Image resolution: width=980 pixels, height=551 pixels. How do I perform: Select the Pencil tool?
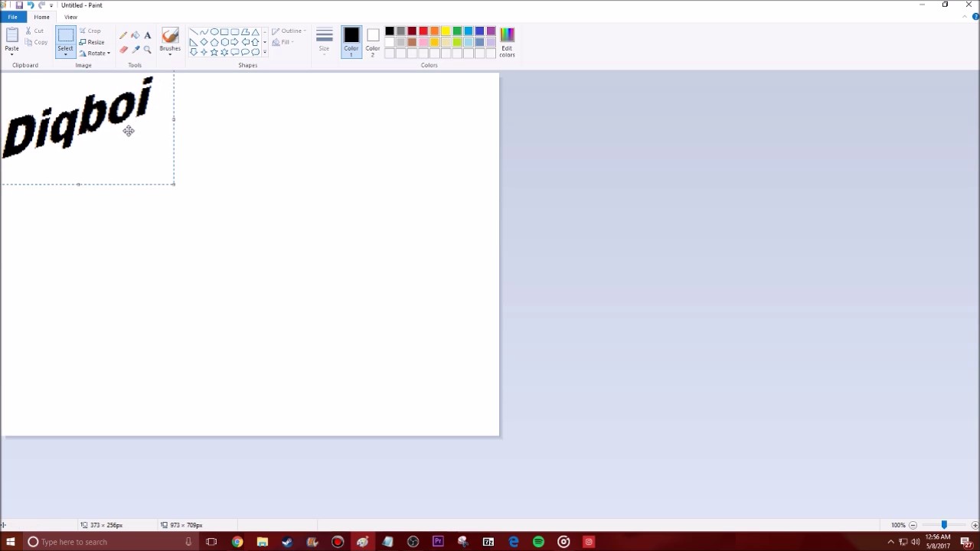tap(123, 35)
